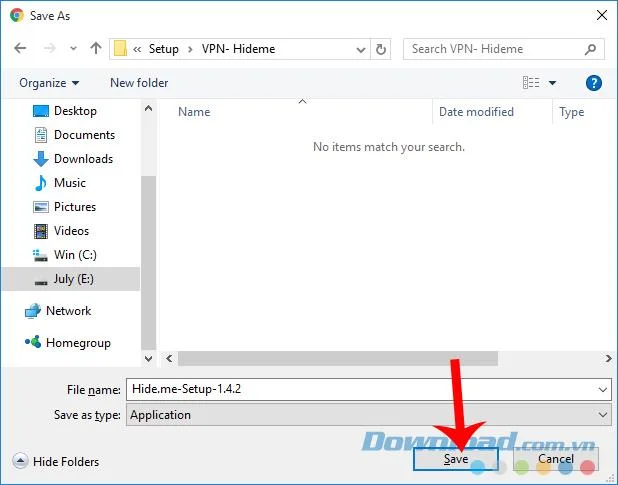Go back using the left arrow
This screenshot has height=485, width=618.
(20, 48)
